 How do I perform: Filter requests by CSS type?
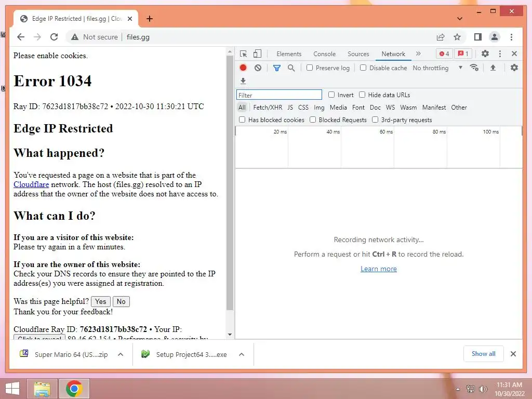click(x=303, y=108)
